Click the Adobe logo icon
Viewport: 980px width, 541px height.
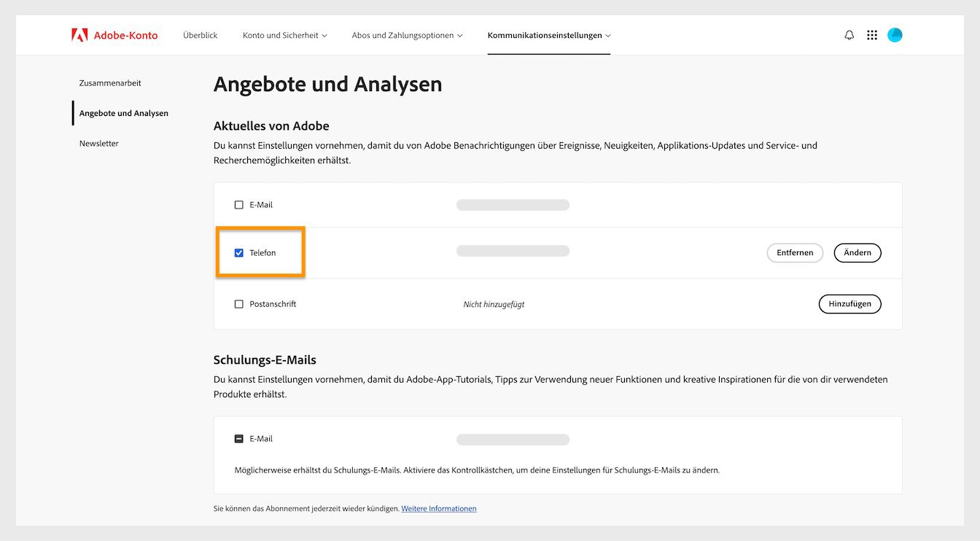79,35
